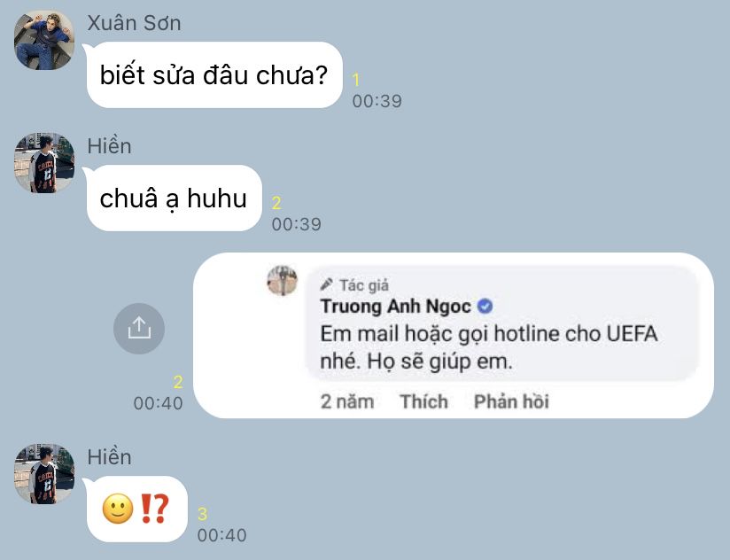The width and height of the screenshot is (730, 560).
Task: Select the "chuâ ạ huhu" message bubble
Action: [x=174, y=198]
